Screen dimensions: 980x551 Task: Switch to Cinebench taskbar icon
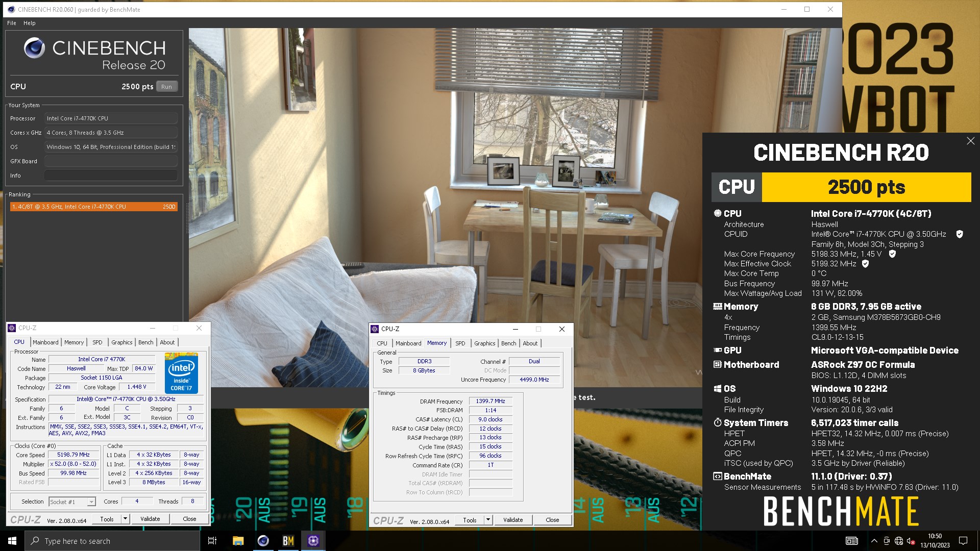[x=263, y=541]
